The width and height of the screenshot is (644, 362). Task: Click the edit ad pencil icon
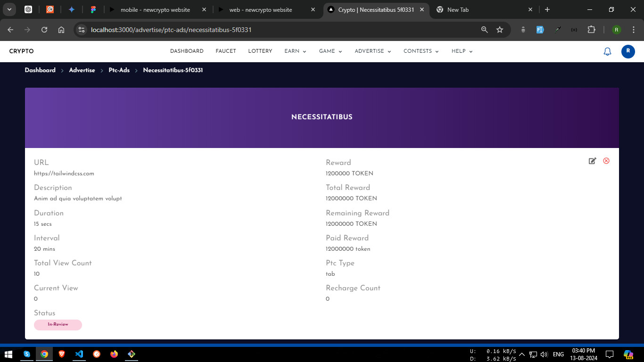(592, 161)
